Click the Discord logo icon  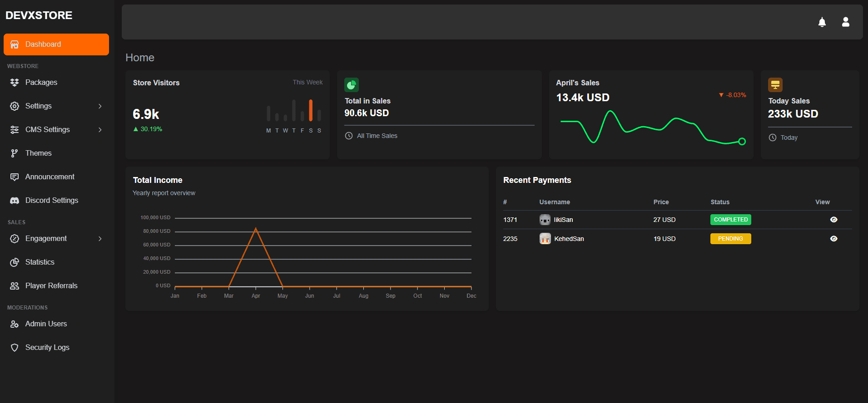click(15, 201)
